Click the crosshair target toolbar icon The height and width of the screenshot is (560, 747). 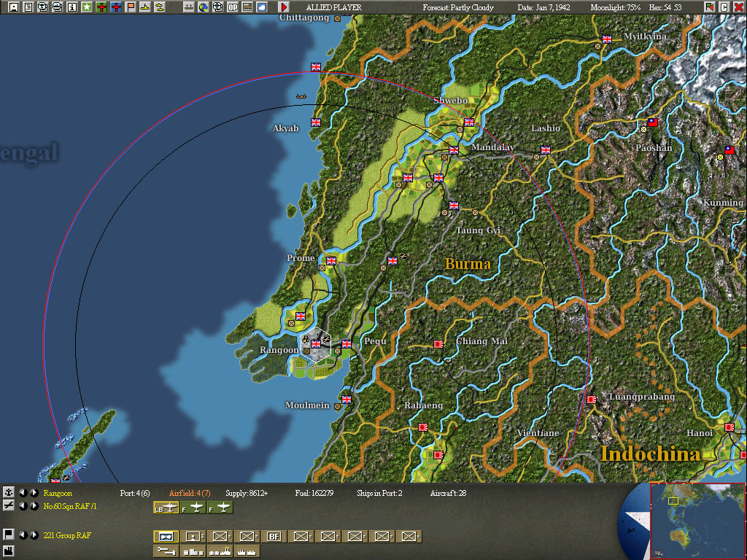coord(217,7)
